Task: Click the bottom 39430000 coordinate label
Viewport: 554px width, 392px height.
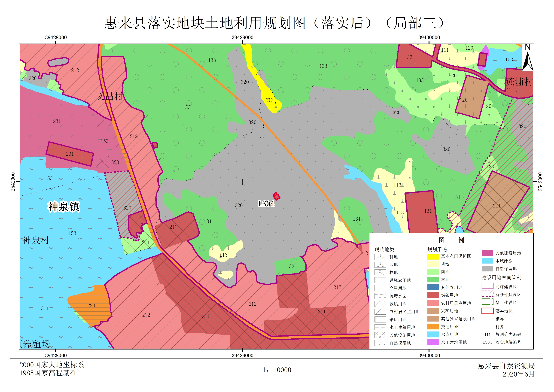Action: pos(429,356)
